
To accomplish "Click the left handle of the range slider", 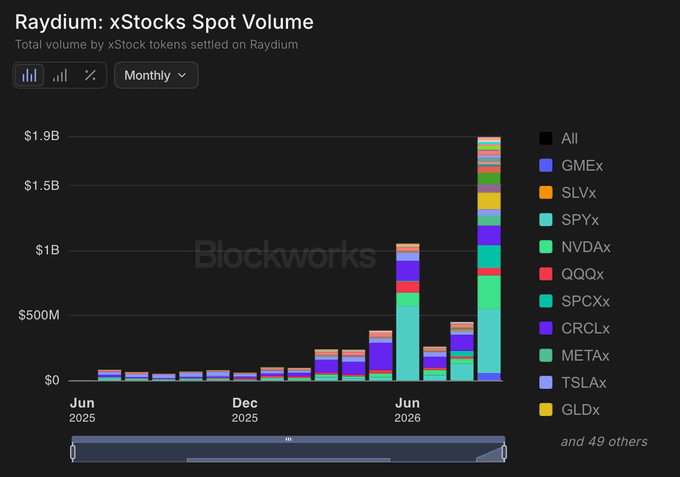I will [x=73, y=452].
